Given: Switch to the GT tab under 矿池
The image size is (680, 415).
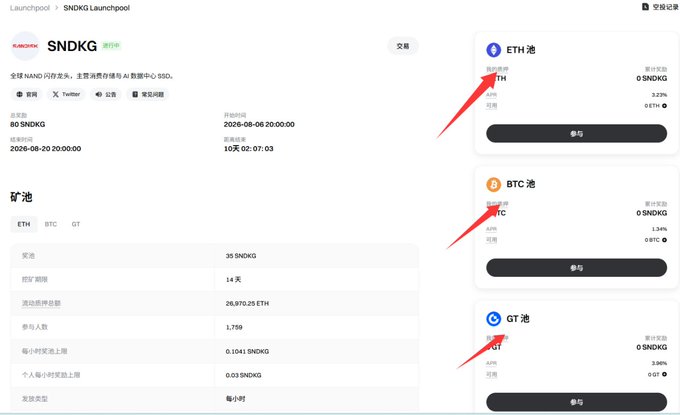Looking at the screenshot, I should pos(76,224).
